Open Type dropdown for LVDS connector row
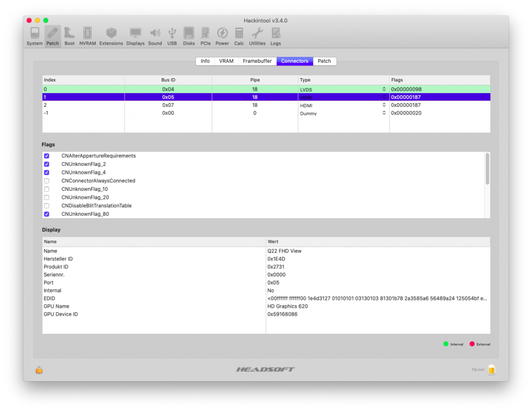 coord(384,89)
